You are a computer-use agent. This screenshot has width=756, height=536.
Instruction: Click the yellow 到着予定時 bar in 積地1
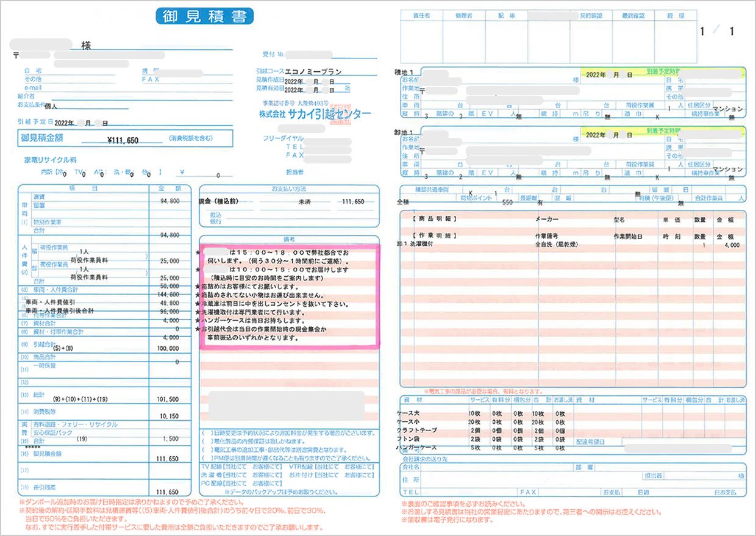661,73
